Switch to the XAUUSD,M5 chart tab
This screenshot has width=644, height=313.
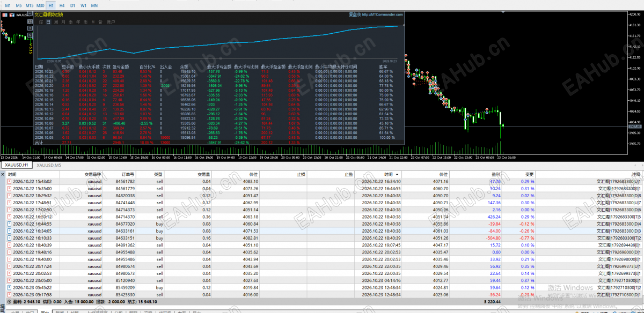pyautogui.click(x=49, y=165)
